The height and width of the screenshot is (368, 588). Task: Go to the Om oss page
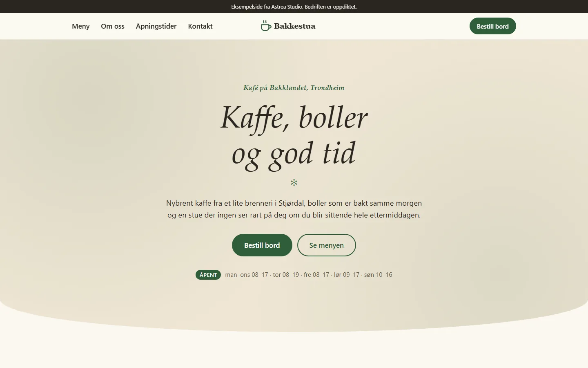(113, 26)
